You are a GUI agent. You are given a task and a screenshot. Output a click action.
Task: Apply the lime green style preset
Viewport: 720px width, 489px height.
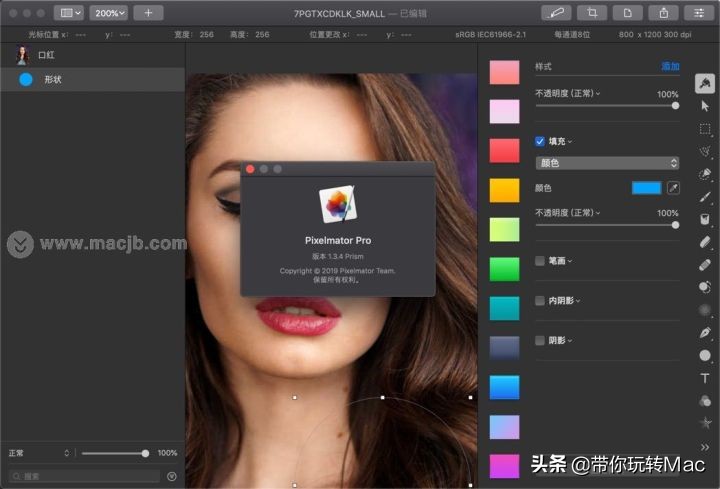(504, 229)
